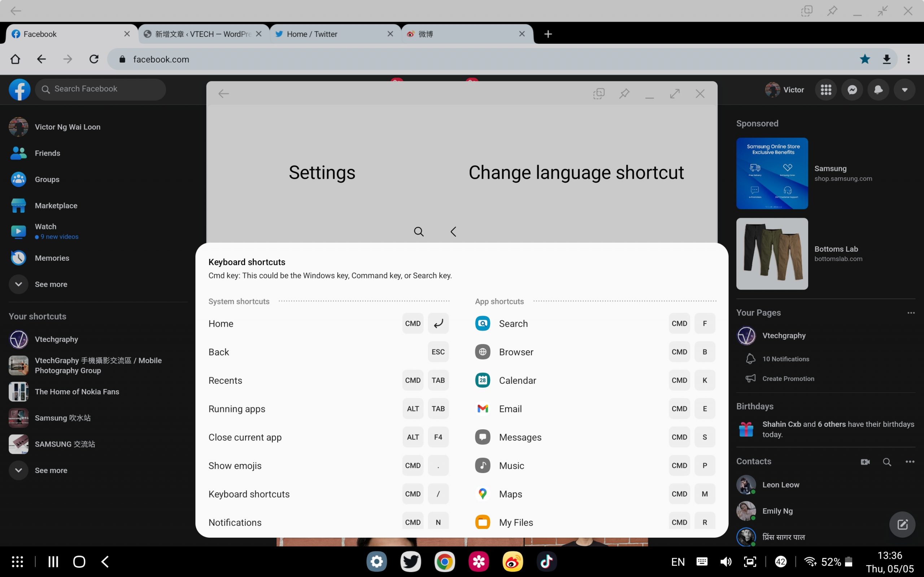The width and height of the screenshot is (924, 577).
Task: Click the browser downloads icon
Action: point(886,59)
